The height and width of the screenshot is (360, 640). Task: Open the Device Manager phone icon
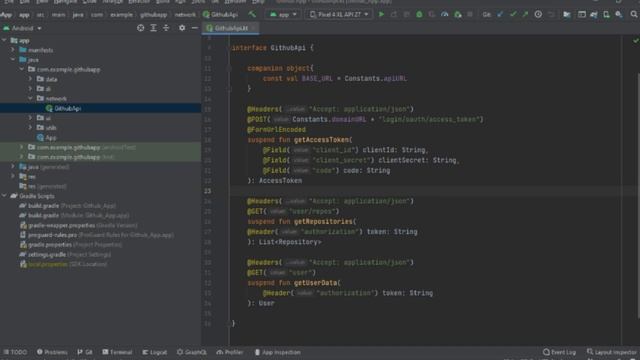[607, 14]
